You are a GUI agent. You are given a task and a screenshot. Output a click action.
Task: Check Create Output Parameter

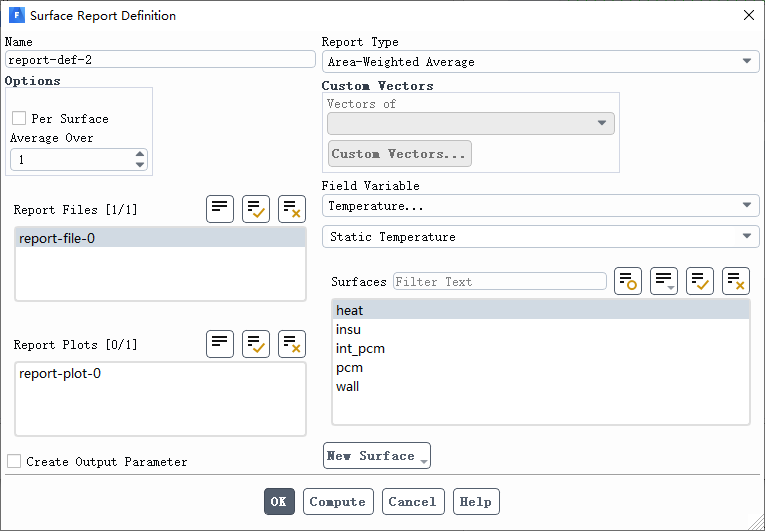(14, 461)
